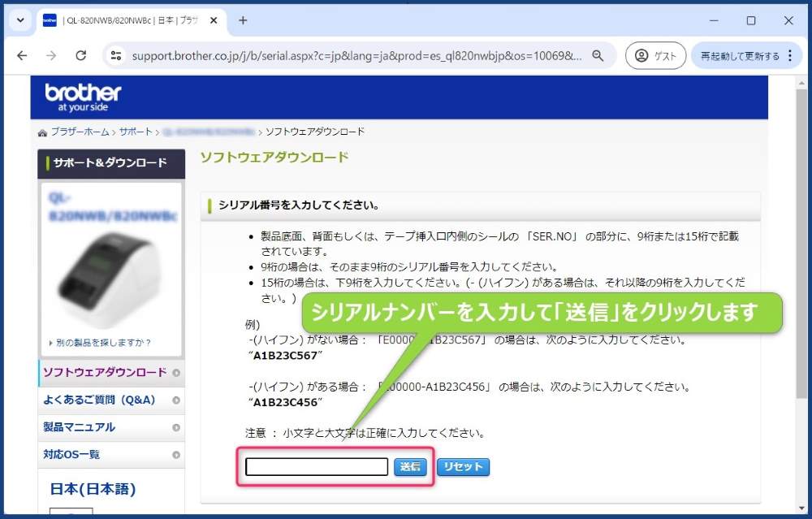
Task: Click the address bar URL
Action: coord(356,55)
